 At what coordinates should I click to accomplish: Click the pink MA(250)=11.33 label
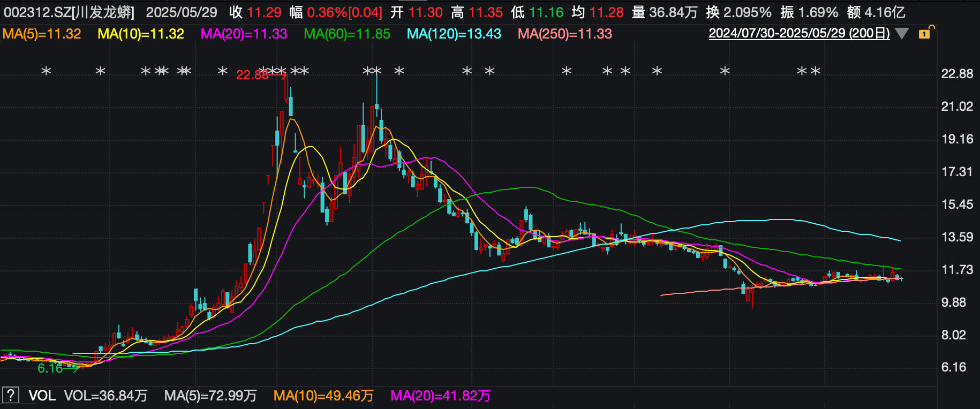click(565, 34)
